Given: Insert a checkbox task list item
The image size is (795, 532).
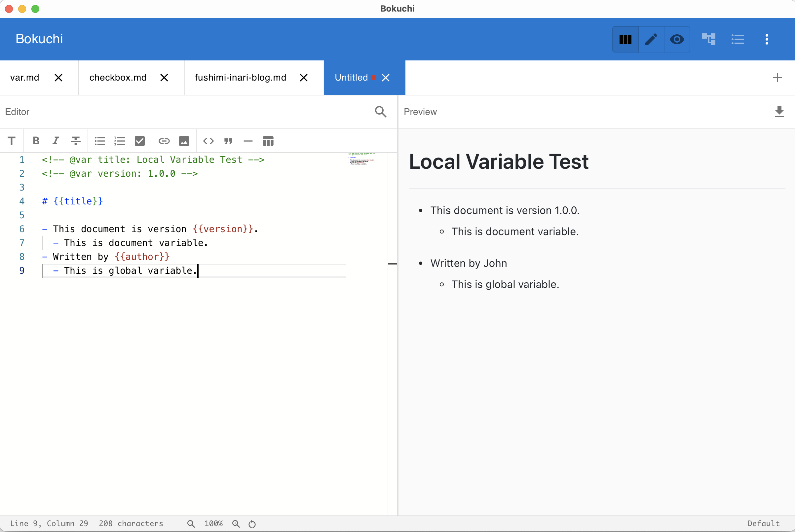Looking at the screenshot, I should coord(140,141).
